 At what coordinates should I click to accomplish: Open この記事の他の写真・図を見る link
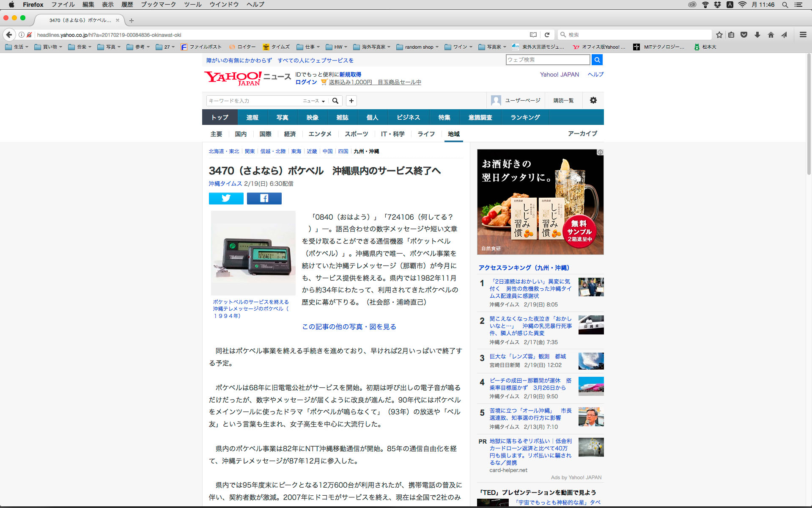[x=349, y=326]
